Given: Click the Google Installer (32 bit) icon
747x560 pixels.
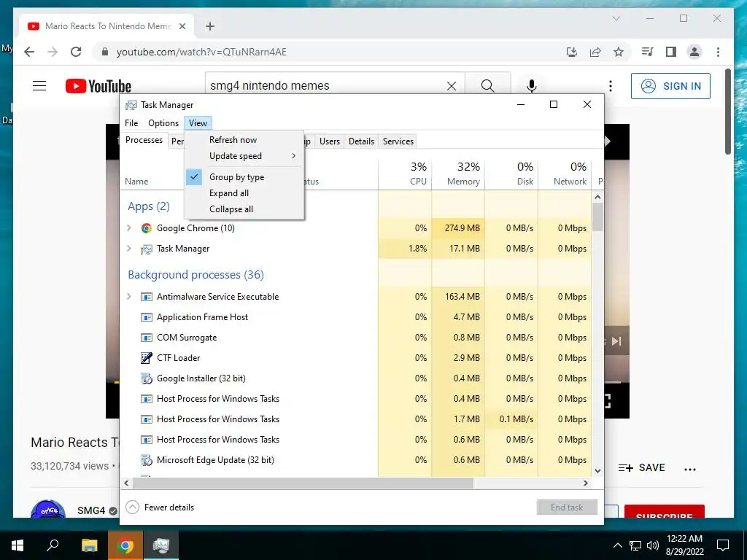Looking at the screenshot, I should point(146,378).
